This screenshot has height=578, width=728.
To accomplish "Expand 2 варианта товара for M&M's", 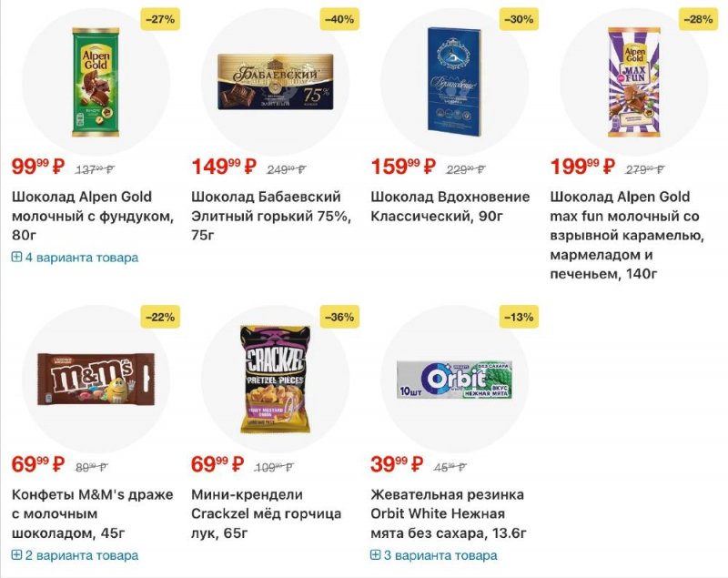I will (x=75, y=555).
